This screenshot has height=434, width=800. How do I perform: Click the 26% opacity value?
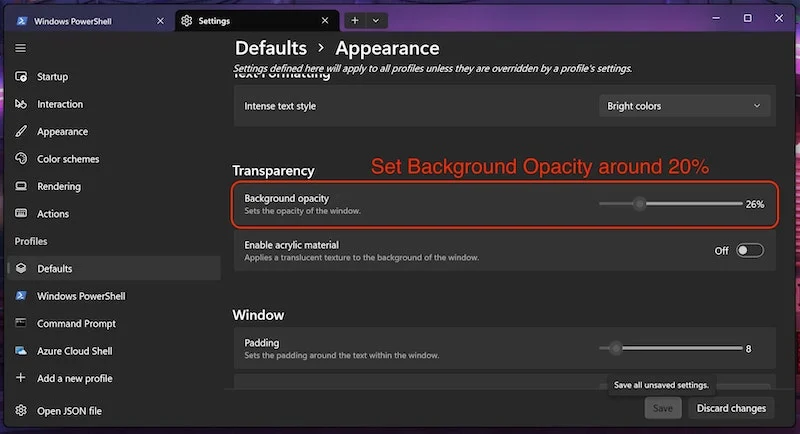click(755, 204)
